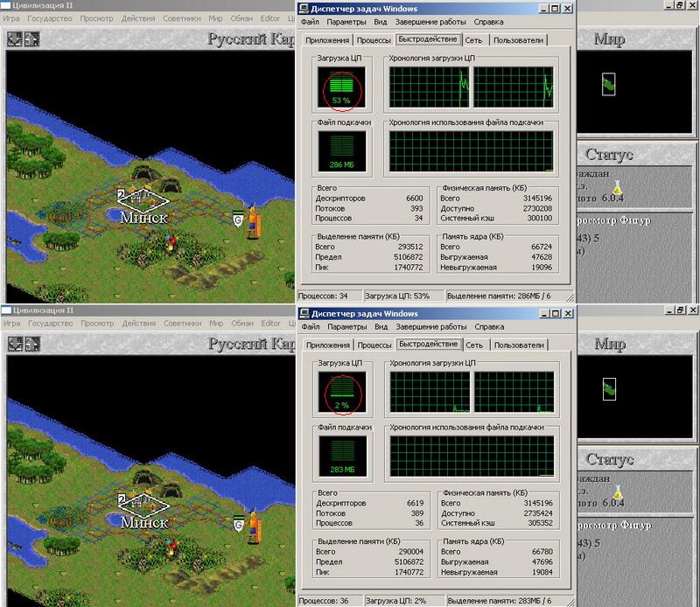Click status bar text 'Загрузка ЦП: 2%'
The height and width of the screenshot is (607, 700).
395,601
